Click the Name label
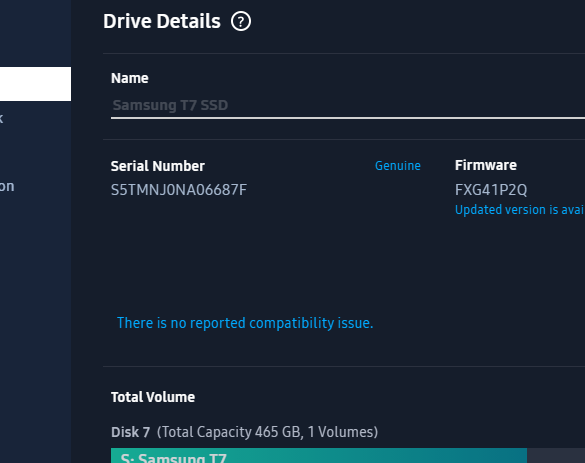The width and height of the screenshot is (585, 463). click(130, 78)
